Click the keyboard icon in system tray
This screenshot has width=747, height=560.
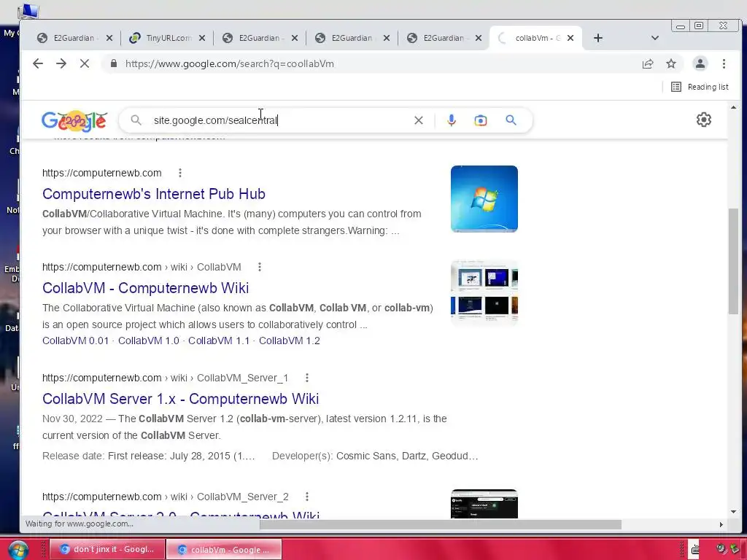[x=695, y=550]
